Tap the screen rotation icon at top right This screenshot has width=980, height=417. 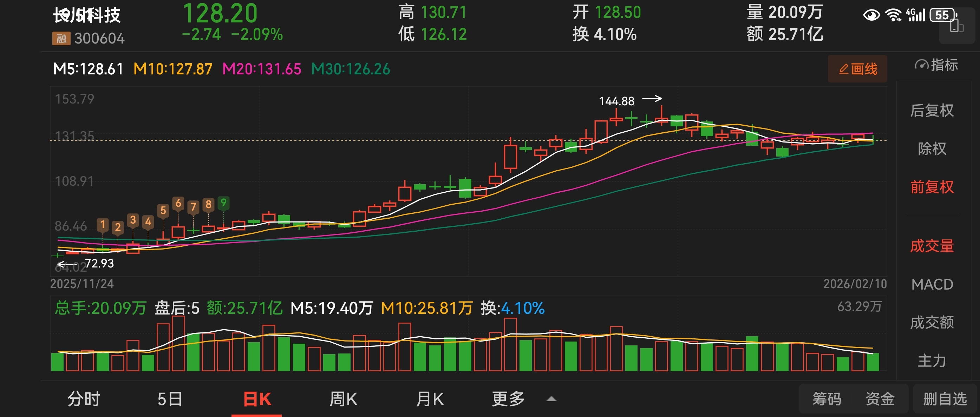point(956,26)
